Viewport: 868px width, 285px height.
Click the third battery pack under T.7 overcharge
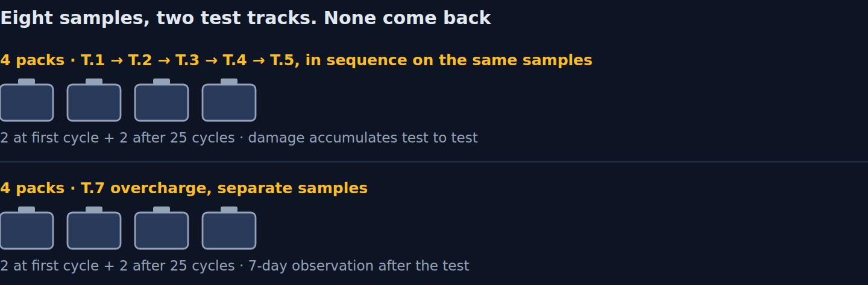pyautogui.click(x=162, y=228)
